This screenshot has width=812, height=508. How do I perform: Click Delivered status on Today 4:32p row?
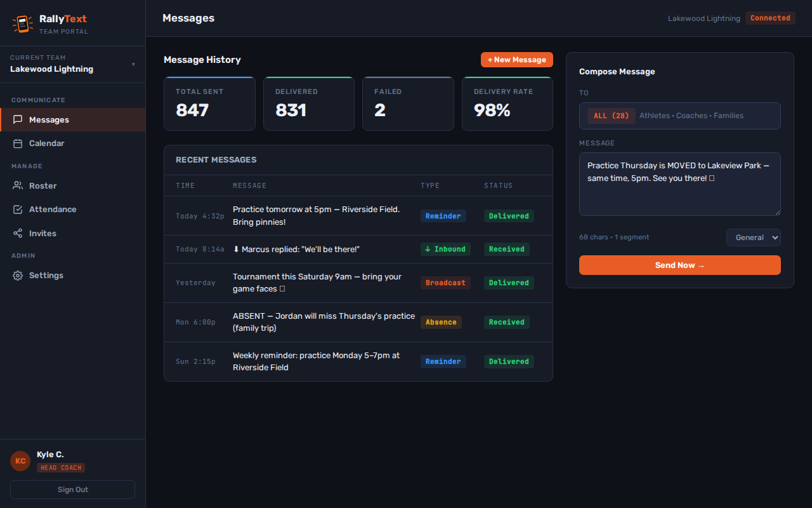(509, 216)
